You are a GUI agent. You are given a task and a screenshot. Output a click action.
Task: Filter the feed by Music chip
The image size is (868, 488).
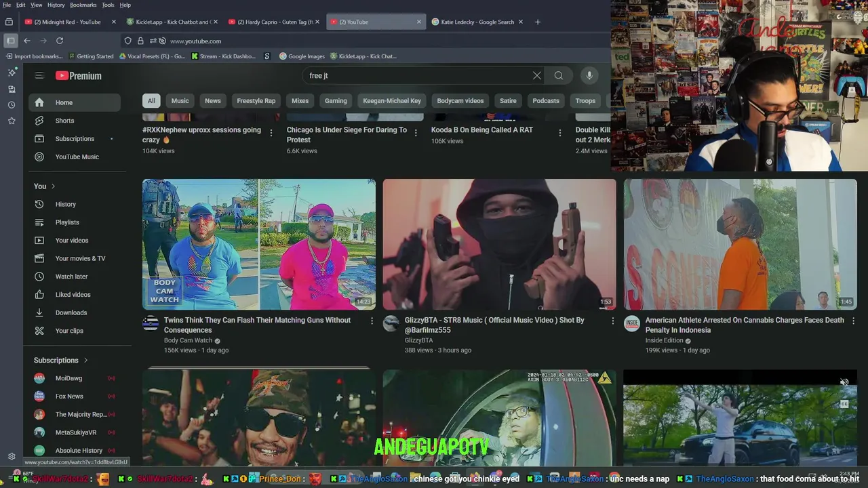point(180,101)
